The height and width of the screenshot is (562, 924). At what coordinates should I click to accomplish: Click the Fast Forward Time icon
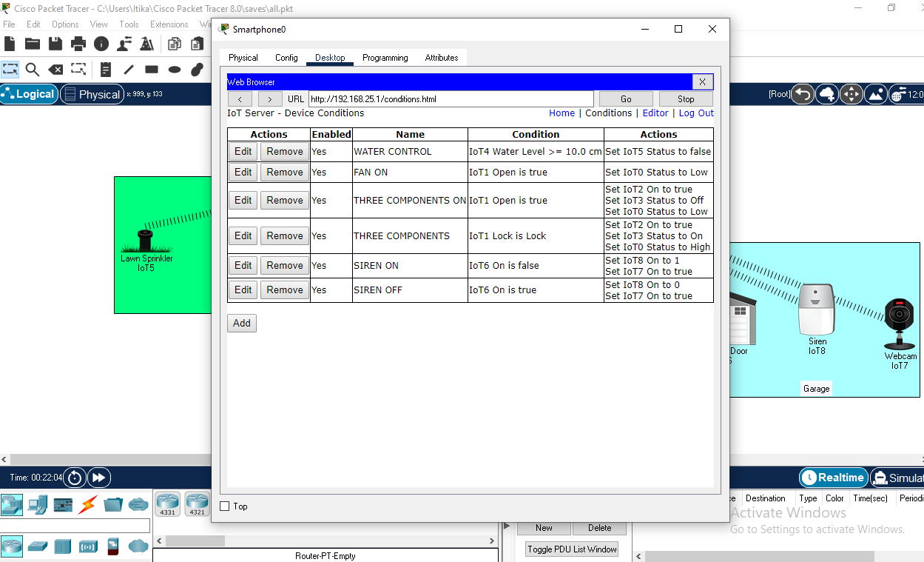[99, 478]
